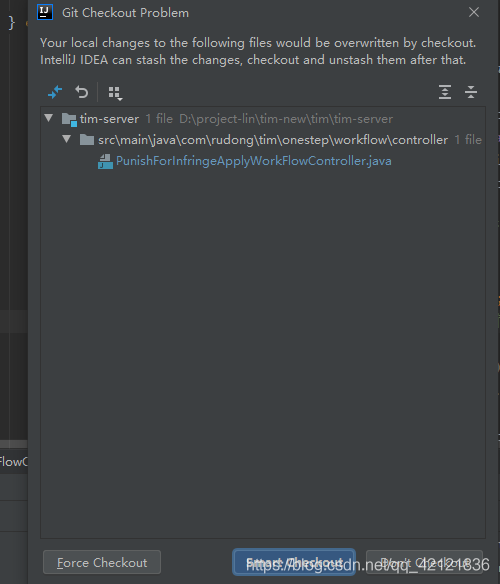The width and height of the screenshot is (500, 584).
Task: Click the Show Diff toolbar icon
Action: 55,92
